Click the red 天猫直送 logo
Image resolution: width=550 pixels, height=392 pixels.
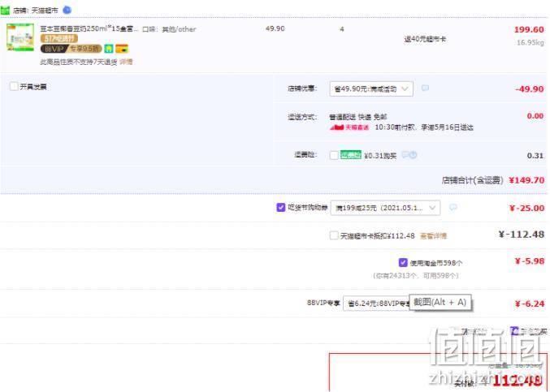pyautogui.click(x=349, y=127)
